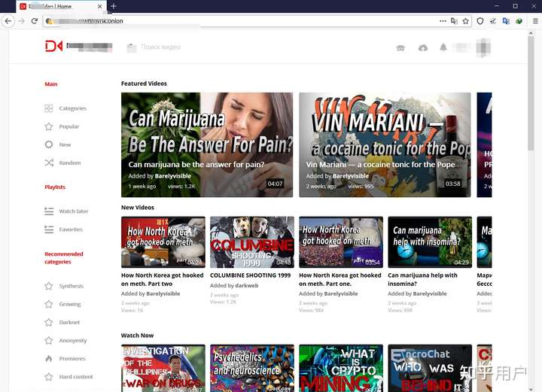The image size is (542, 392).
Task: Reload the page with the refresh icon
Action: (34, 21)
